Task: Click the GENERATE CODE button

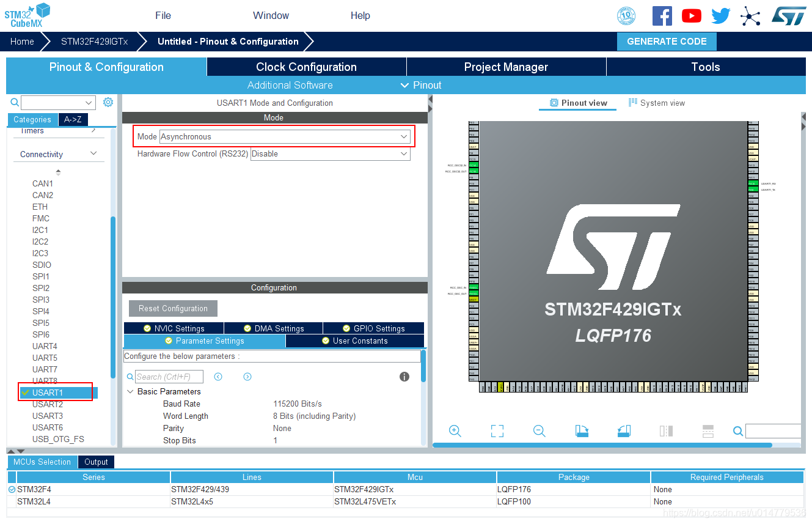Action: click(666, 41)
